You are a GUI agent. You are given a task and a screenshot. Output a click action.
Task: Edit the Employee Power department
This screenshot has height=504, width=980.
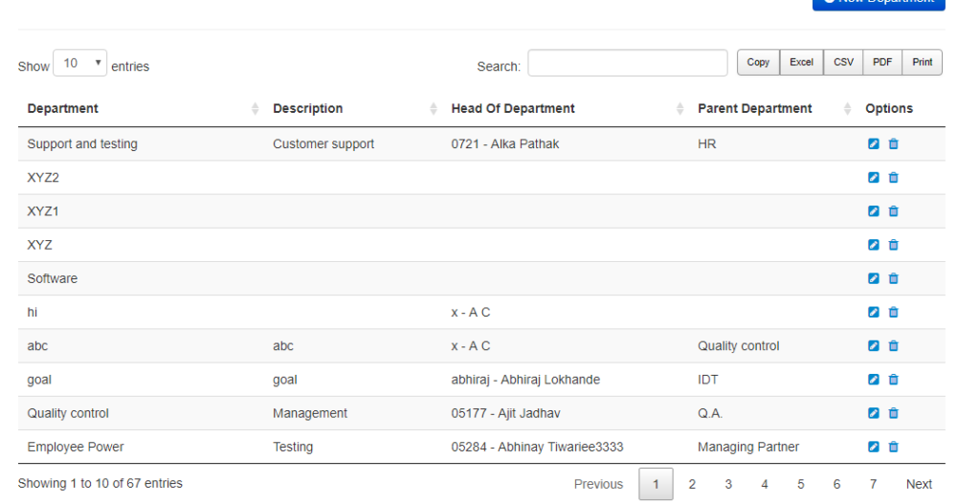coord(873,448)
